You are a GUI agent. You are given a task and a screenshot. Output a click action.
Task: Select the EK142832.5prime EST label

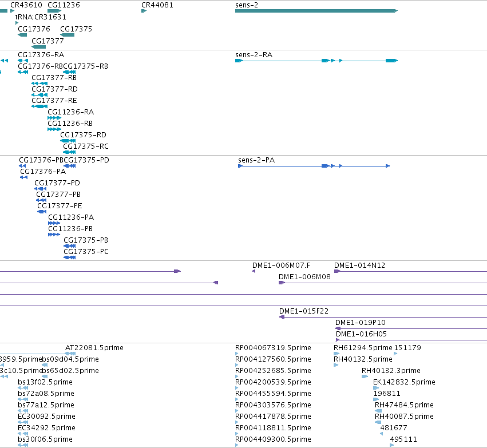(404, 382)
